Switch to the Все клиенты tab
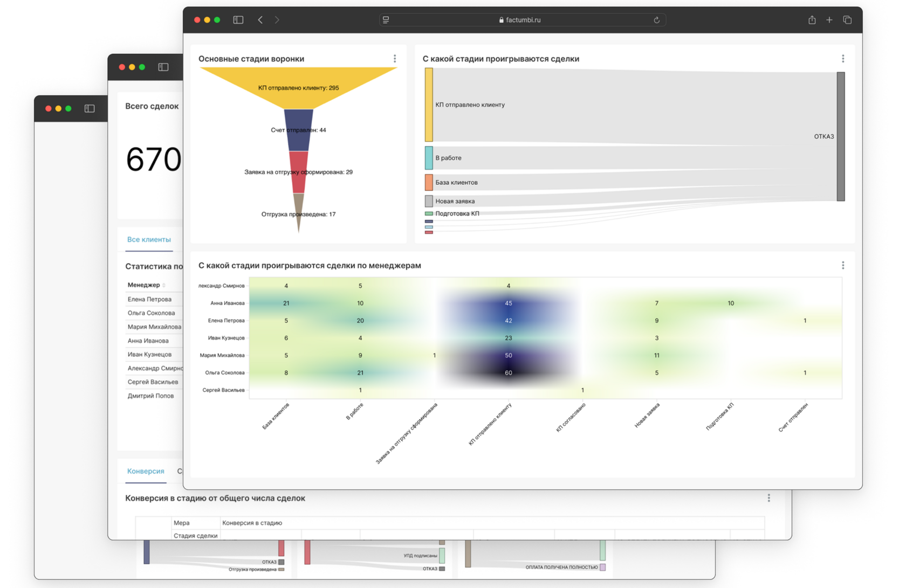This screenshot has height=588, width=906. click(x=149, y=240)
